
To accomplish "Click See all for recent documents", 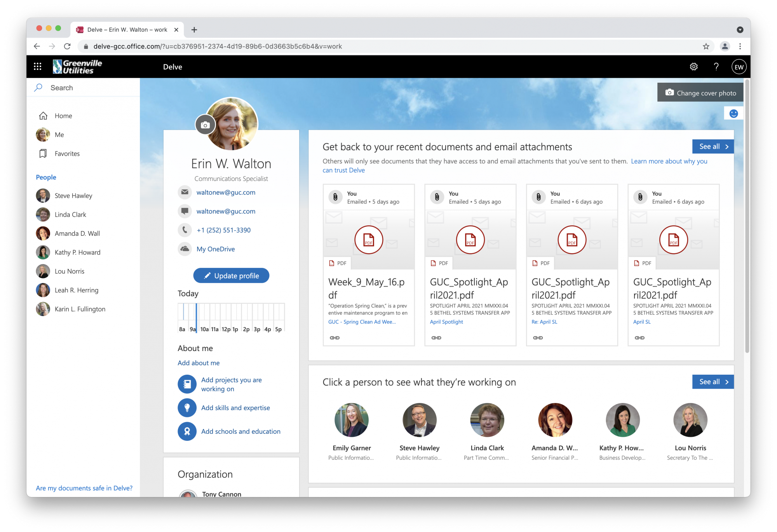I will click(x=713, y=146).
